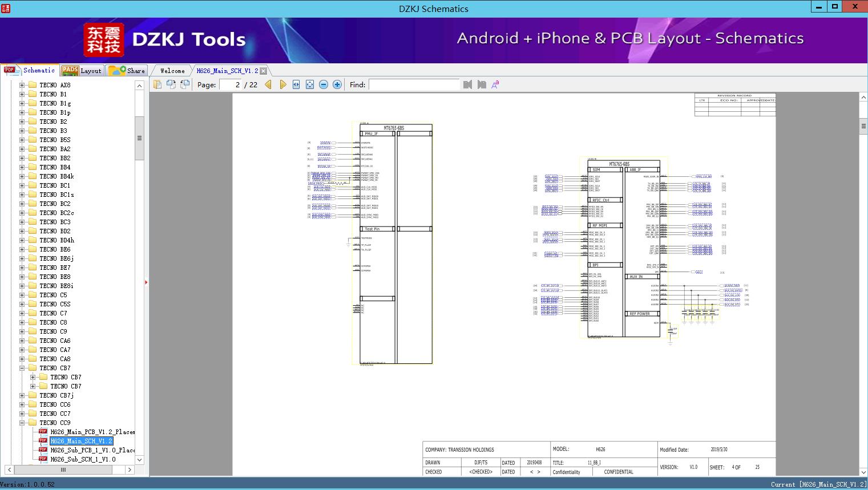The height and width of the screenshot is (490, 868).
Task: Click the fit-page icon in toolbar
Action: [x=310, y=84]
